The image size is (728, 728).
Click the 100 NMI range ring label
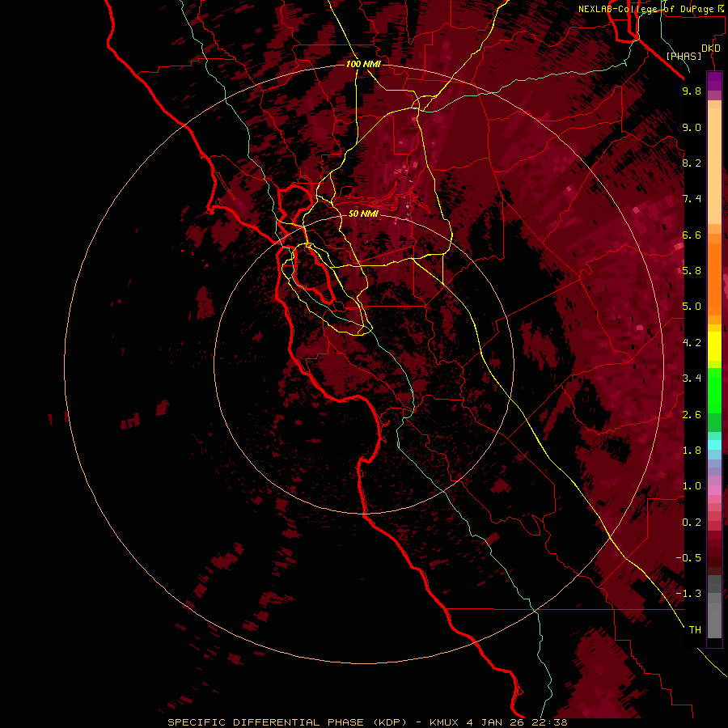pos(363,64)
